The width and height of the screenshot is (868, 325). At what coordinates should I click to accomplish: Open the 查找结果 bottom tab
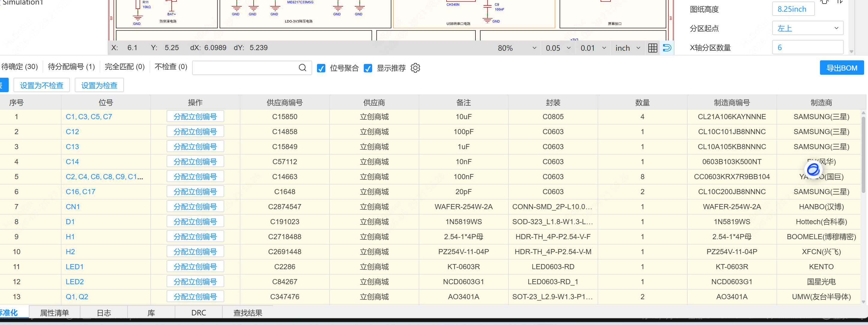[x=248, y=312]
